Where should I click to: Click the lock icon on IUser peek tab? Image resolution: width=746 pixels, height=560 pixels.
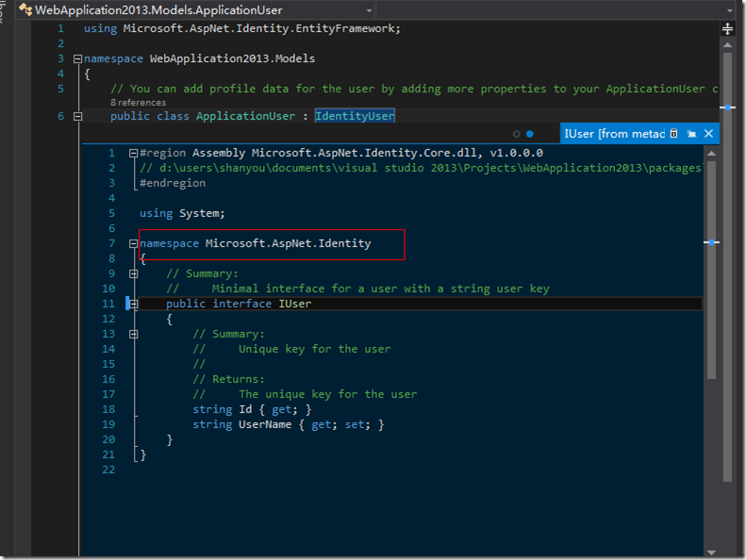point(673,134)
